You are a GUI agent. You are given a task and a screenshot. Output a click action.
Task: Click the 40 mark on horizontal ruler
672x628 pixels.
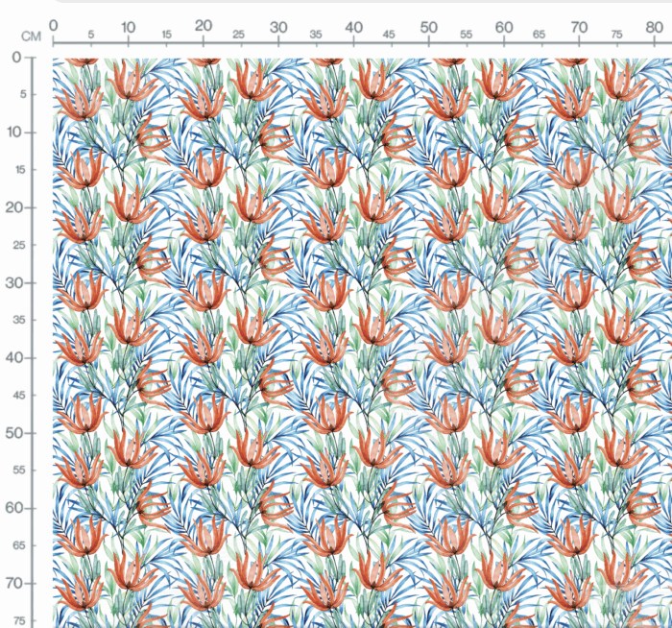coord(353,28)
